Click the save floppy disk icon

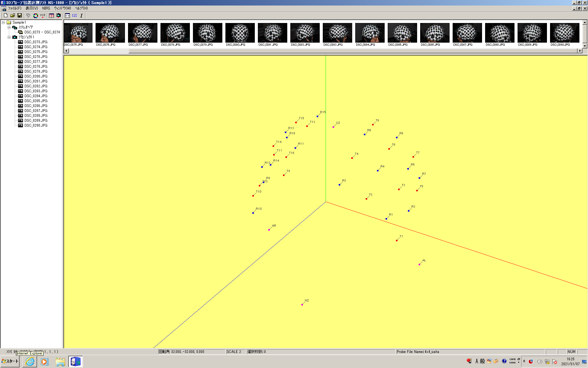point(20,15)
